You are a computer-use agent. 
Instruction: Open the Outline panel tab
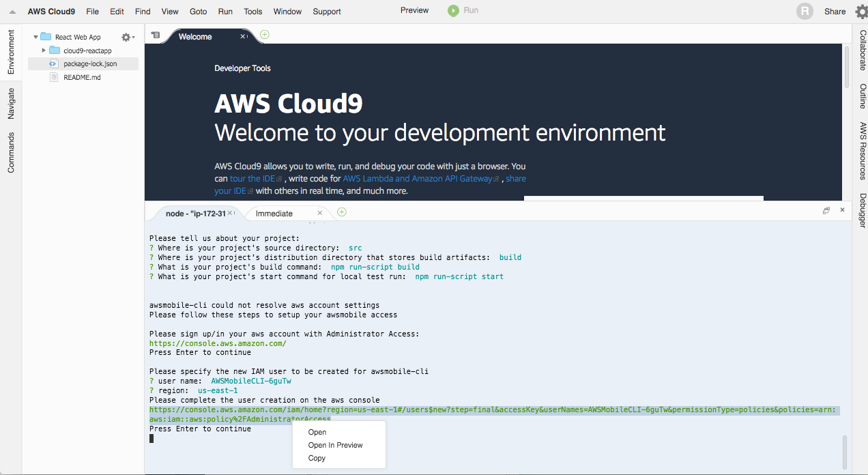(x=863, y=96)
